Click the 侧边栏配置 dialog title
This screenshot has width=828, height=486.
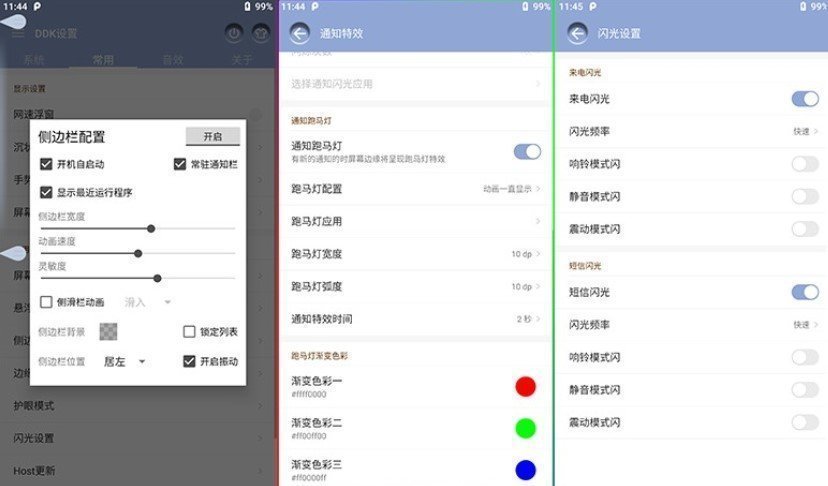[x=72, y=137]
